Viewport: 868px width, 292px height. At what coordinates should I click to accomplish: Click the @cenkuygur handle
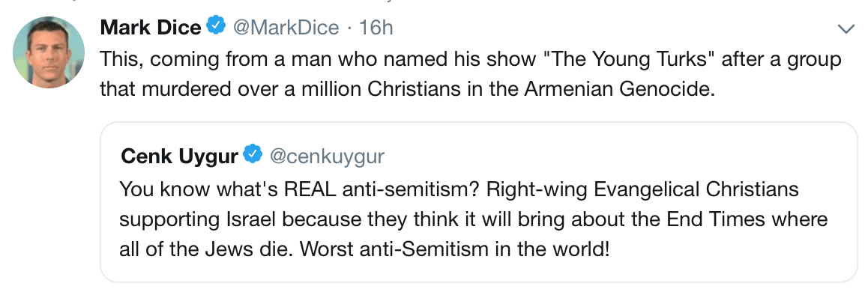pyautogui.click(x=327, y=157)
